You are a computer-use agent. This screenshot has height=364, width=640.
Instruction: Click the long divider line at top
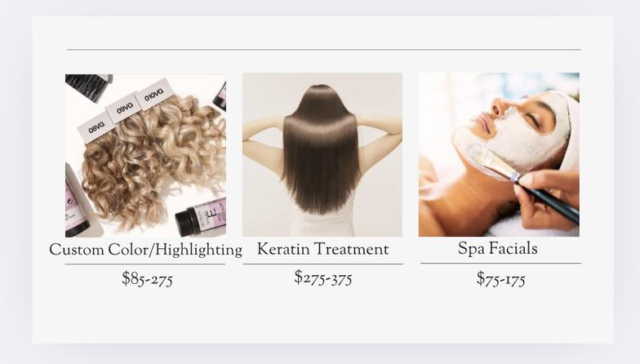pos(323,50)
